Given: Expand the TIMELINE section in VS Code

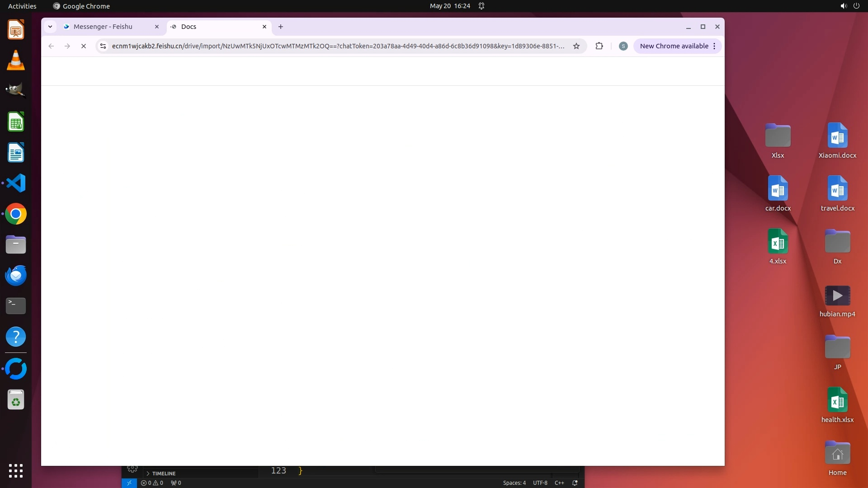Looking at the screenshot, I should (x=163, y=473).
